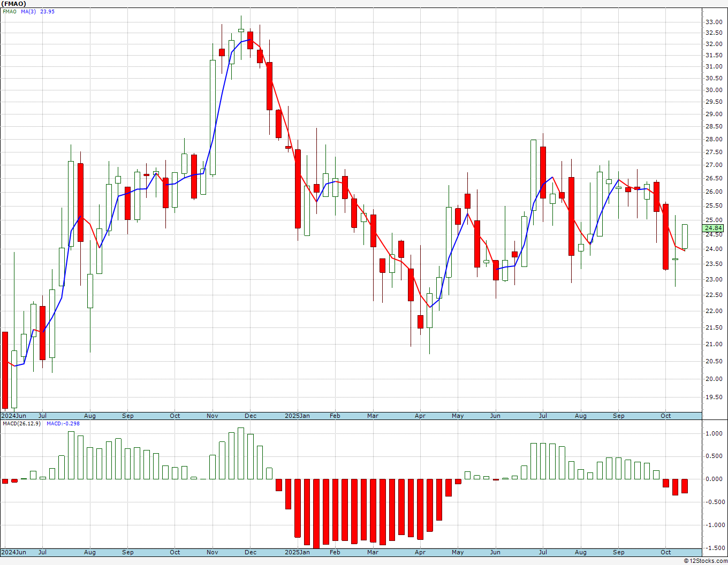The width and height of the screenshot is (728, 565).
Task: Click the "1.000" MACD axis label
Action: point(714,433)
